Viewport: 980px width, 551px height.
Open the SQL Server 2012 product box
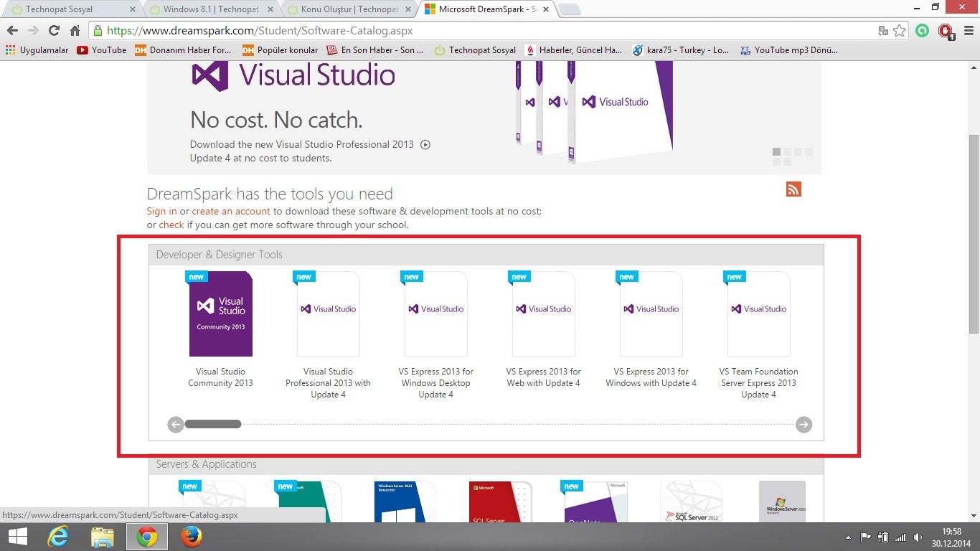(x=692, y=501)
